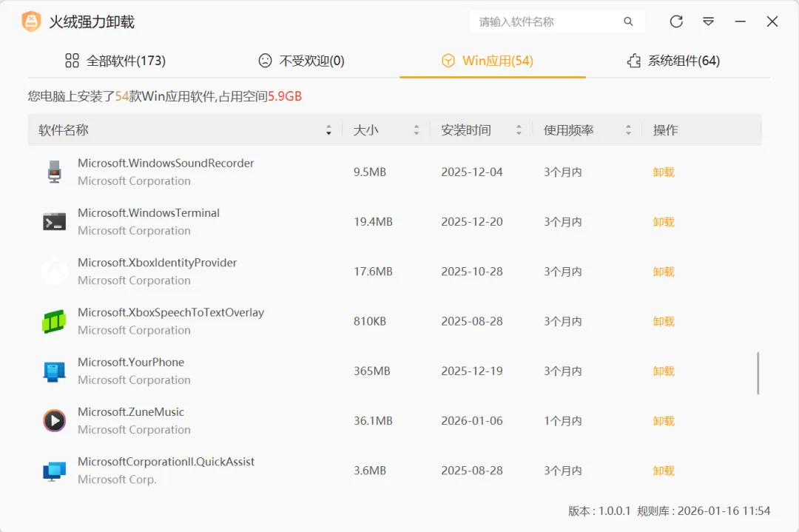The height and width of the screenshot is (532, 799).
Task: Open the title bar dropdown menu icon
Action: [708, 21]
